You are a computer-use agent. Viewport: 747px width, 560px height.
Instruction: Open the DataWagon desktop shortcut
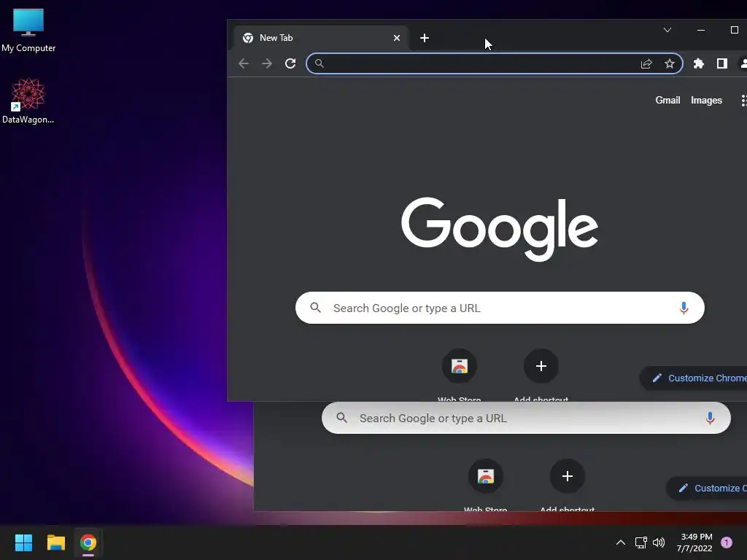[x=28, y=101]
